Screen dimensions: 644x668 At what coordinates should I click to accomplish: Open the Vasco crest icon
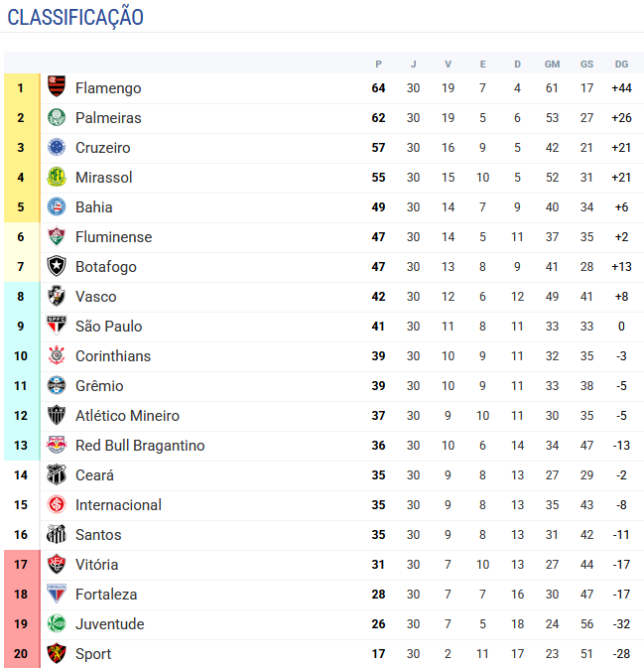(x=57, y=297)
